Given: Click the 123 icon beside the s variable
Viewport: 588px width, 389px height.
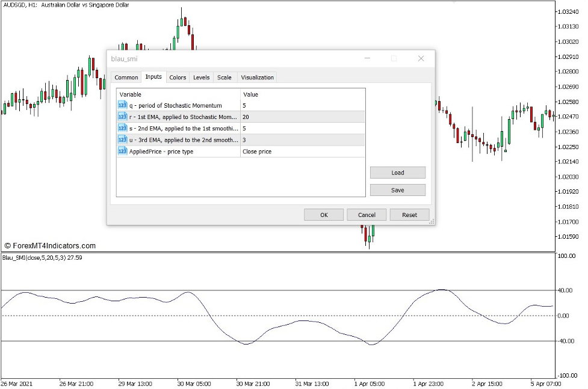Looking at the screenshot, I should click(123, 128).
